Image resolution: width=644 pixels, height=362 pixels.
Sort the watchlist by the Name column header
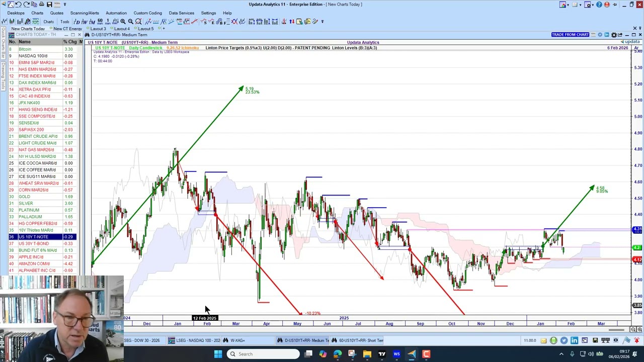tap(39, 42)
